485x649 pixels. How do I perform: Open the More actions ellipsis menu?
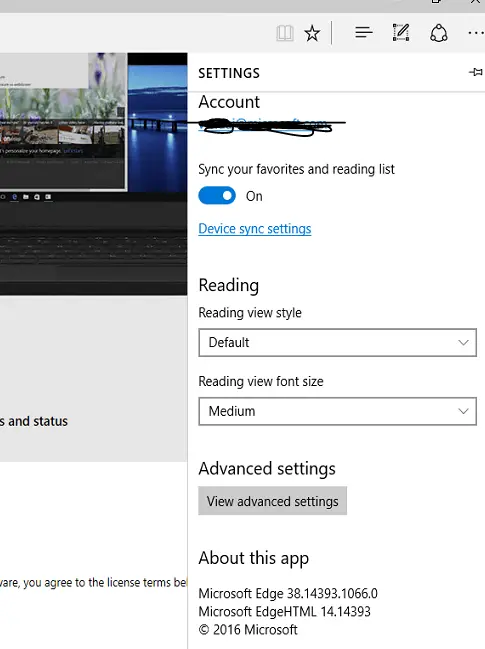[476, 33]
